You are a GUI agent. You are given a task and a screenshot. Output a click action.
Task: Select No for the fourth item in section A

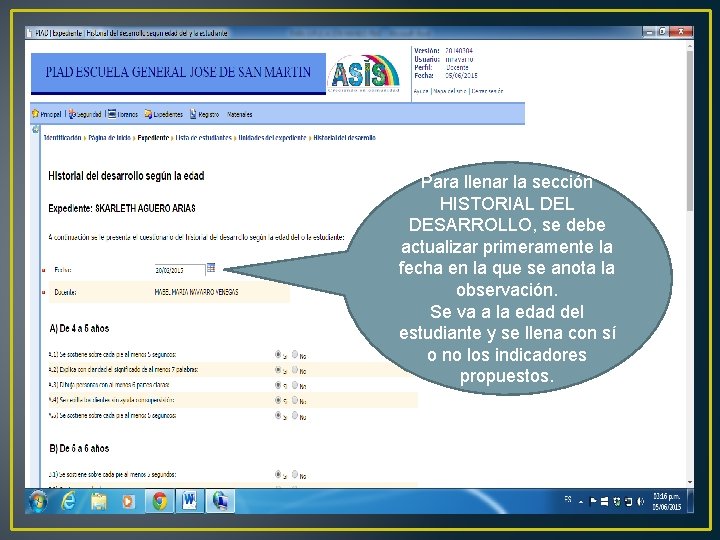295,400
